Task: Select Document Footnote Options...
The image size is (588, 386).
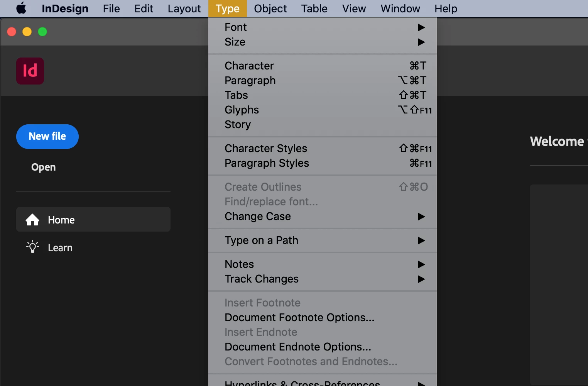Action: tap(323, 318)
